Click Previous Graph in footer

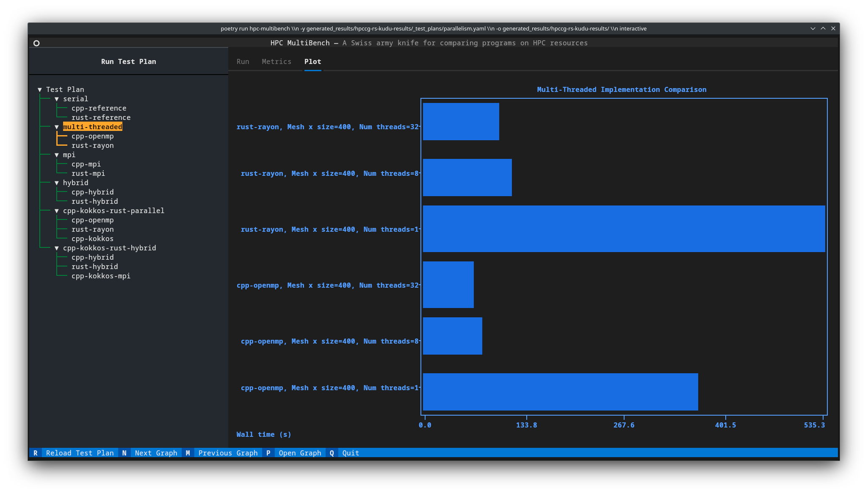(228, 453)
